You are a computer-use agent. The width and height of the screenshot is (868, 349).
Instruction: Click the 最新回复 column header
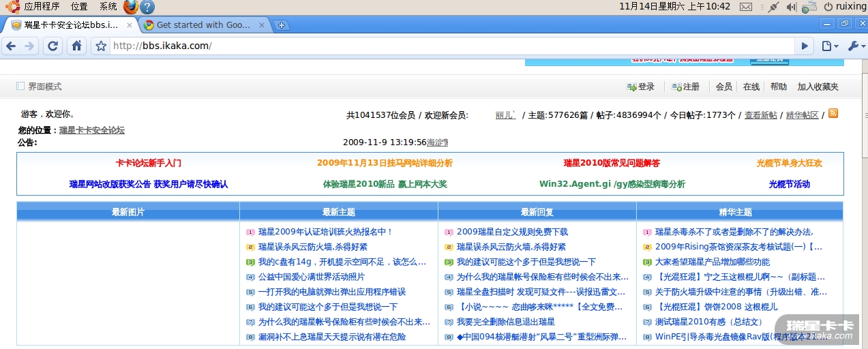coord(537,212)
